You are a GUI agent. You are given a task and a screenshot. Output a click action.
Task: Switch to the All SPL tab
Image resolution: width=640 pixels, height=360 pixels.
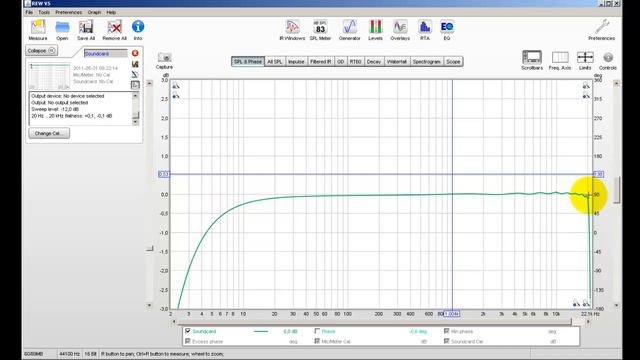(x=275, y=62)
